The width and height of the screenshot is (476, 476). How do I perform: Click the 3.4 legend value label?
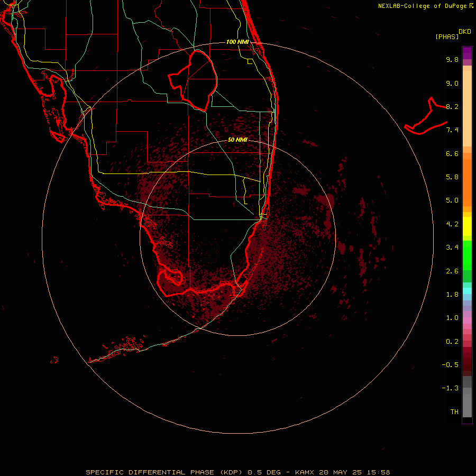(452, 248)
